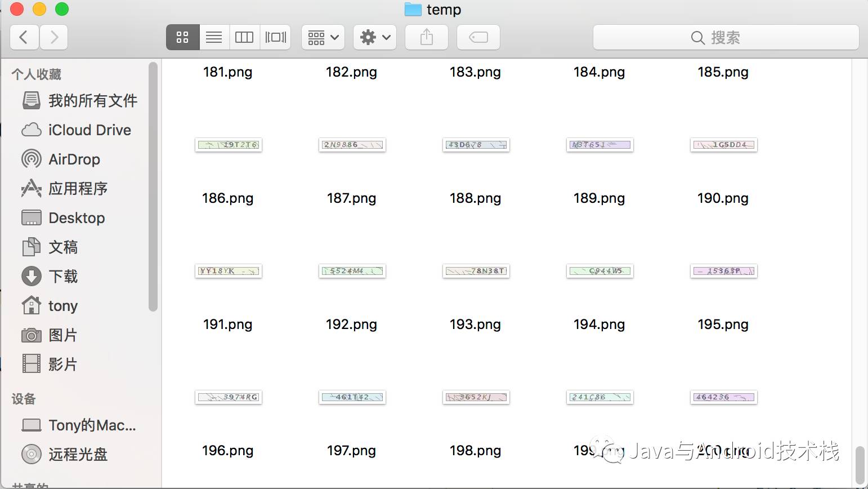Screen dimensions: 868x489
Task: Click the iCloud Drive cloud icon
Action: [x=32, y=130]
